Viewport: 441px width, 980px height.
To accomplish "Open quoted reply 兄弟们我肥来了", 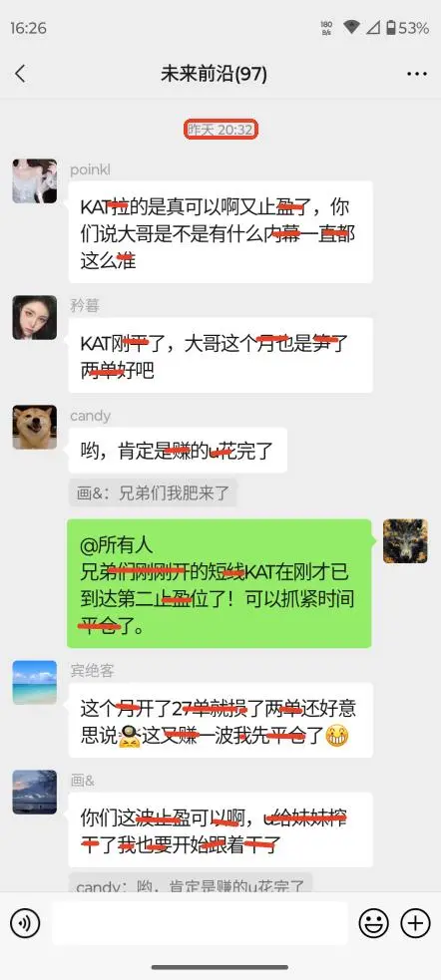I will tap(153, 493).
